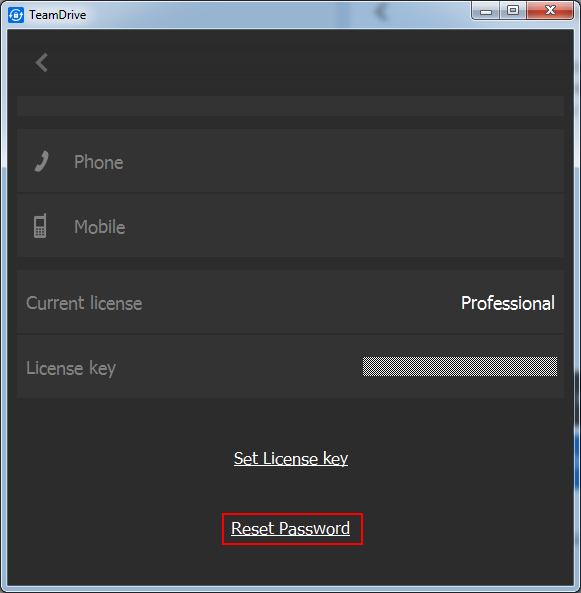Click the TeamDrive logo in the title bar

tap(16, 15)
